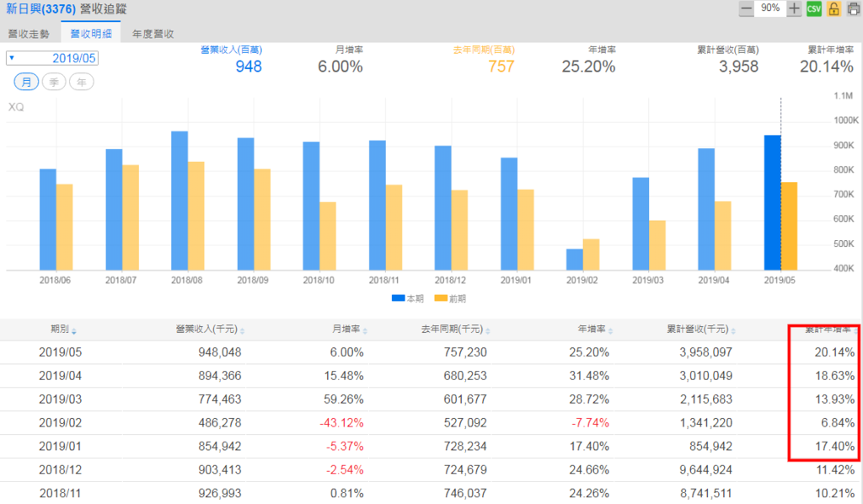Select the 2018/12 table row period
The height and width of the screenshot is (504, 863).
(60, 470)
